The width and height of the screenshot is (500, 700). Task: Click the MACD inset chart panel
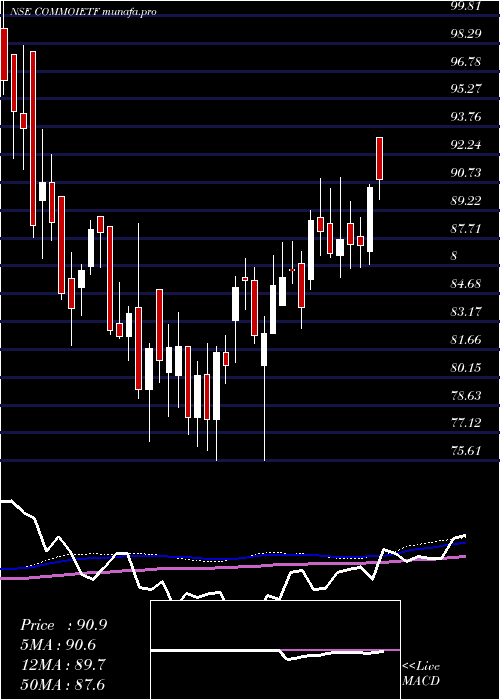point(275,650)
